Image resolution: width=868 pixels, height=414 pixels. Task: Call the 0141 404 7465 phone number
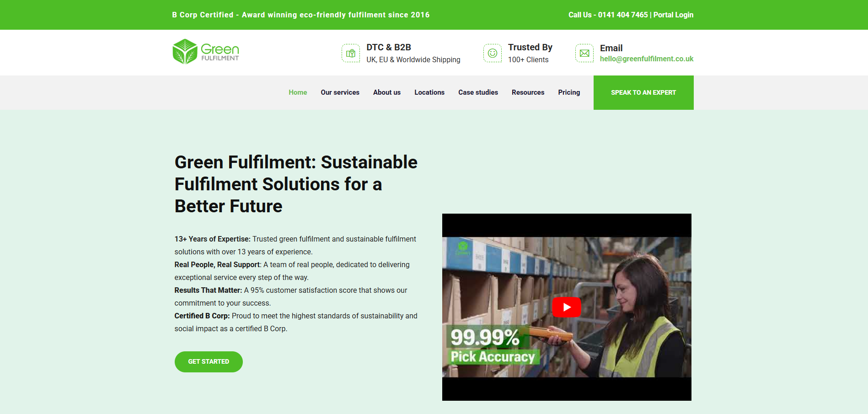click(x=622, y=15)
